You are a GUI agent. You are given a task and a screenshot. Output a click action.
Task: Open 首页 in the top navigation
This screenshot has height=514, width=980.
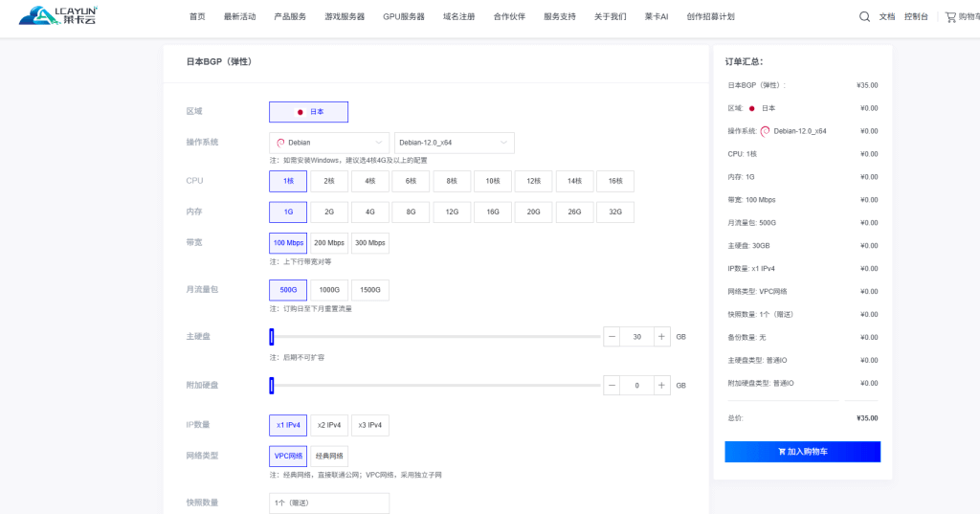coord(197,17)
